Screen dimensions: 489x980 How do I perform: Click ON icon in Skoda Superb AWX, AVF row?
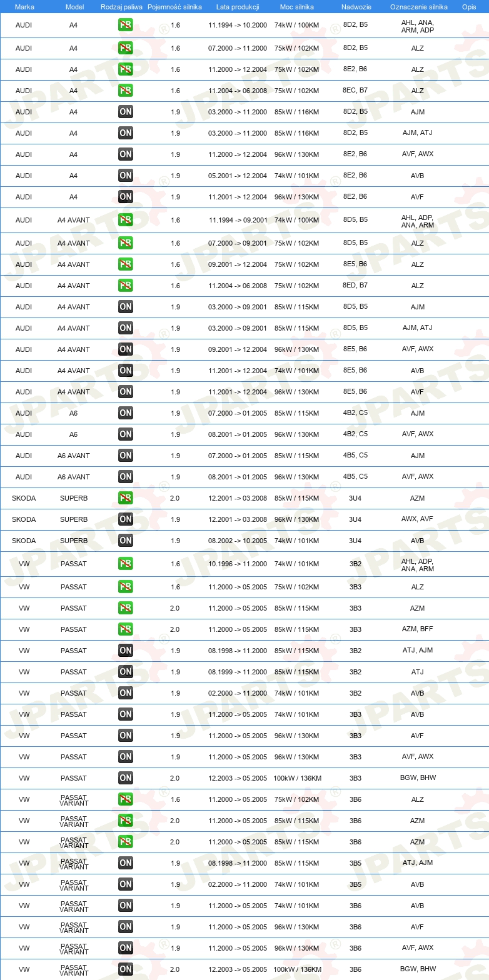click(126, 519)
